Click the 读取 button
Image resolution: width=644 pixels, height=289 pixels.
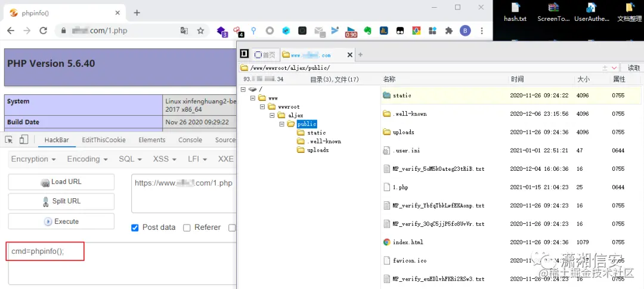click(x=633, y=68)
